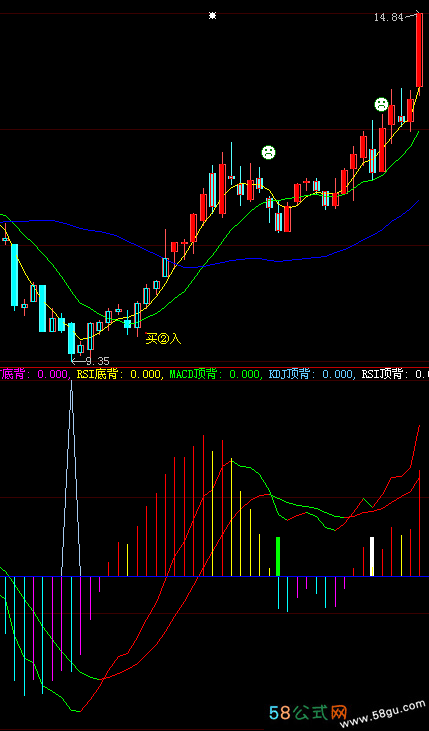429x731 pixels.
Task: Click the white star marker at top
Action: click(213, 16)
